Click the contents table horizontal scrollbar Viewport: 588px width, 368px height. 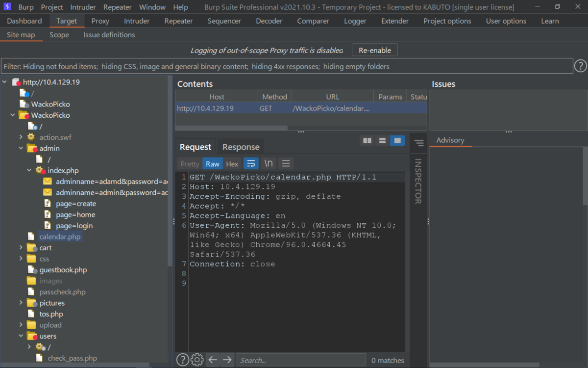coord(232,128)
